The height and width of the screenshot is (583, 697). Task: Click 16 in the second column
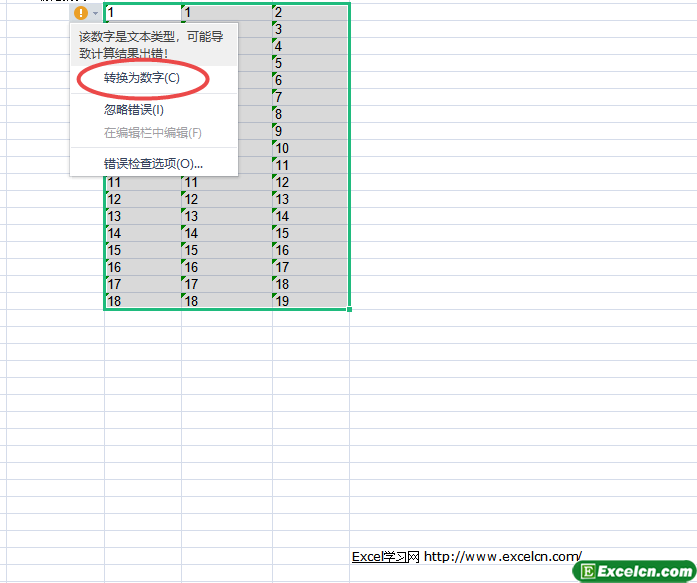pos(227,267)
